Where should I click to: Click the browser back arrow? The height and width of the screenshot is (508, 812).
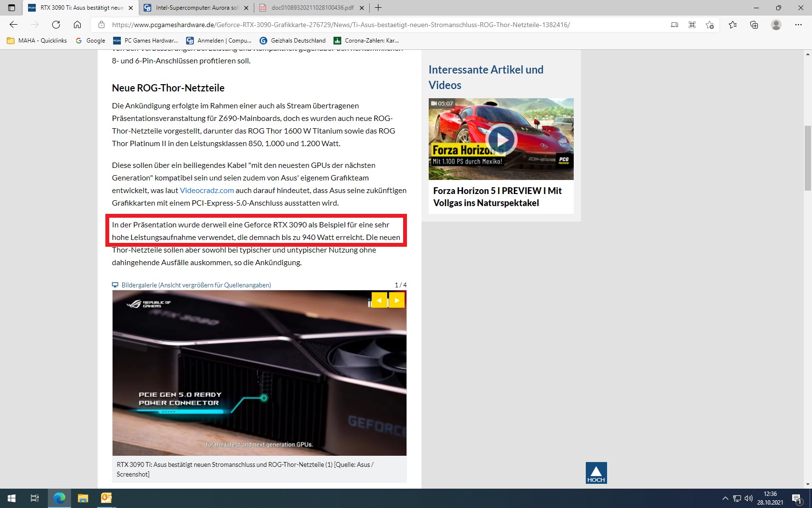pyautogui.click(x=14, y=25)
